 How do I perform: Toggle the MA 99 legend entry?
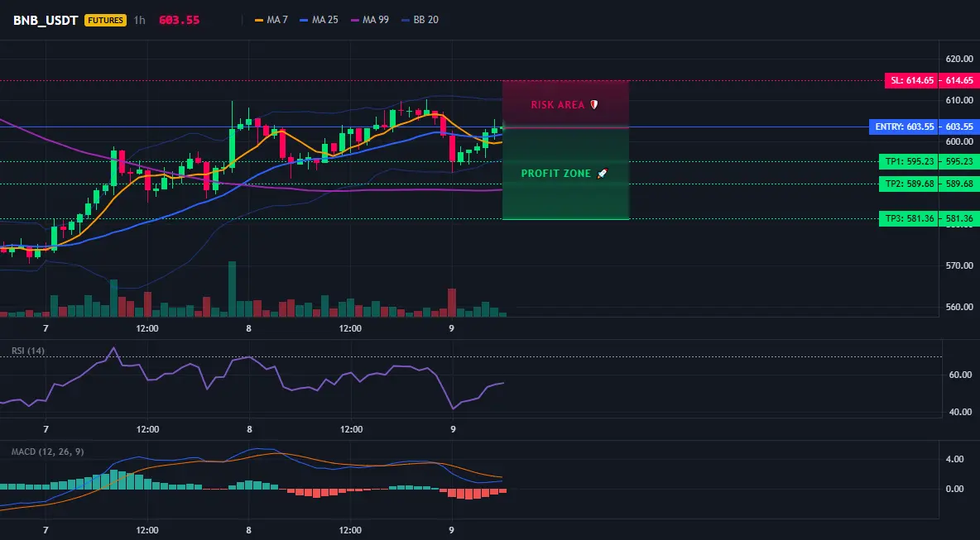[x=369, y=20]
